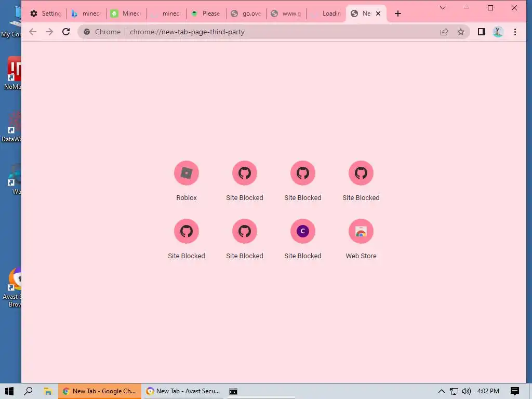Open the purple C Site Blocked shortcut

click(303, 239)
